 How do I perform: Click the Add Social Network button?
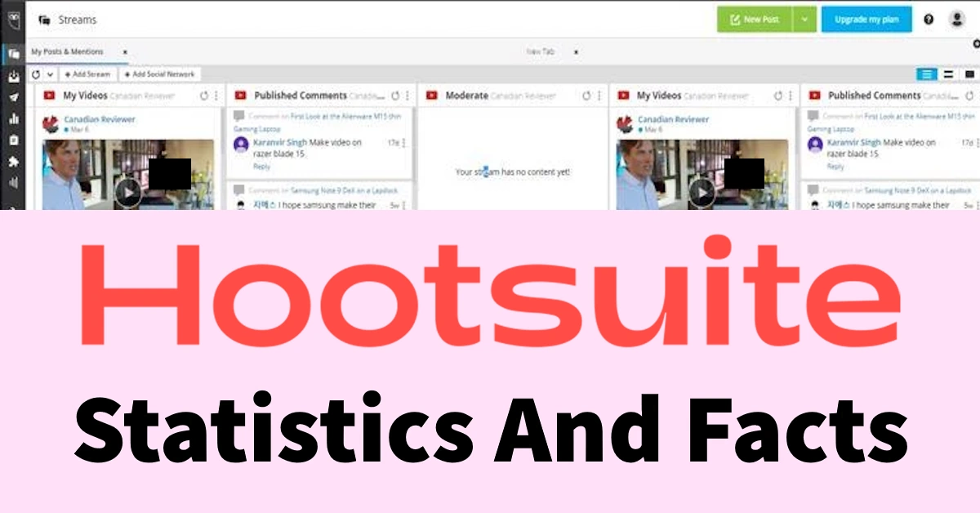coord(159,74)
